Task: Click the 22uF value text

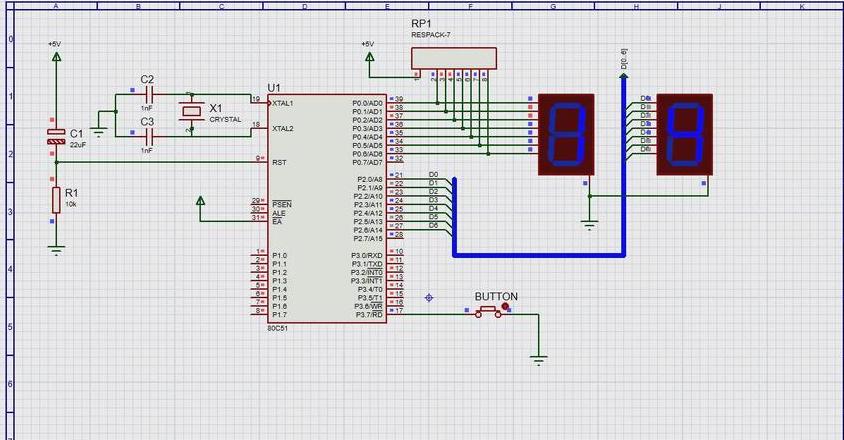Action: (x=78, y=145)
